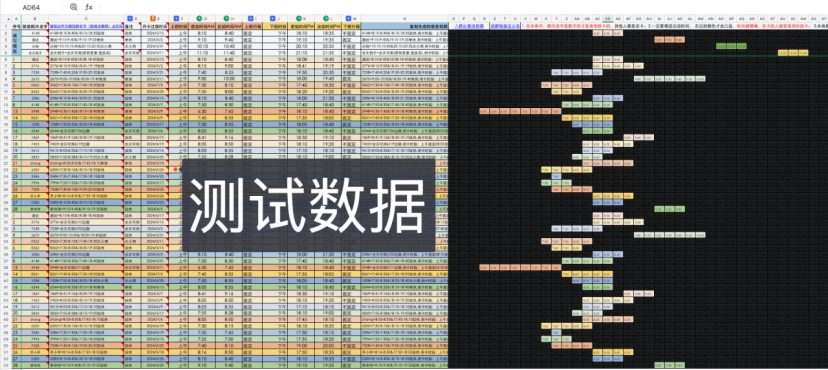Open the 进群链接及公告 link cell

502,25
